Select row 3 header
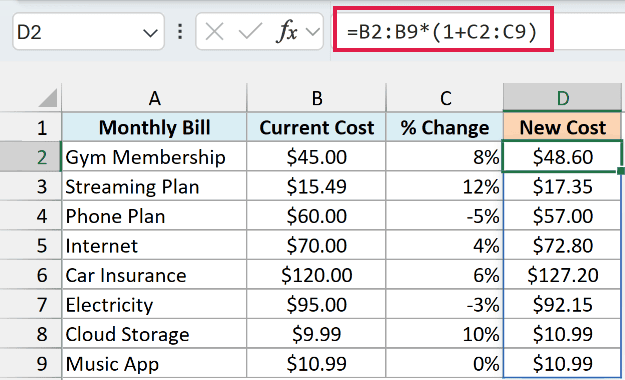The width and height of the screenshot is (625, 380). coord(31,186)
